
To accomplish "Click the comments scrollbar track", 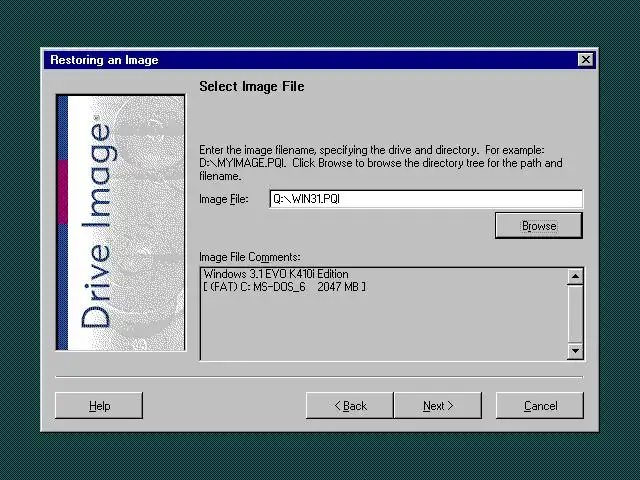I will (575, 314).
